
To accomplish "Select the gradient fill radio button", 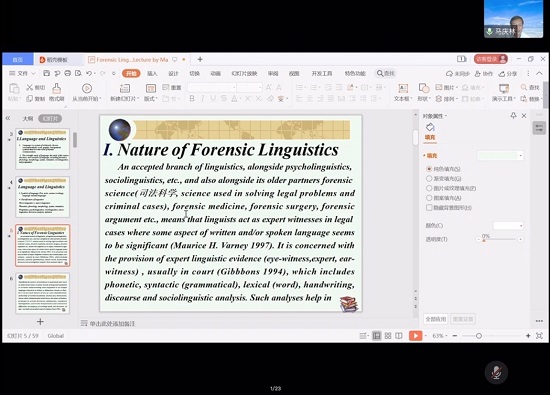I will click(x=429, y=179).
